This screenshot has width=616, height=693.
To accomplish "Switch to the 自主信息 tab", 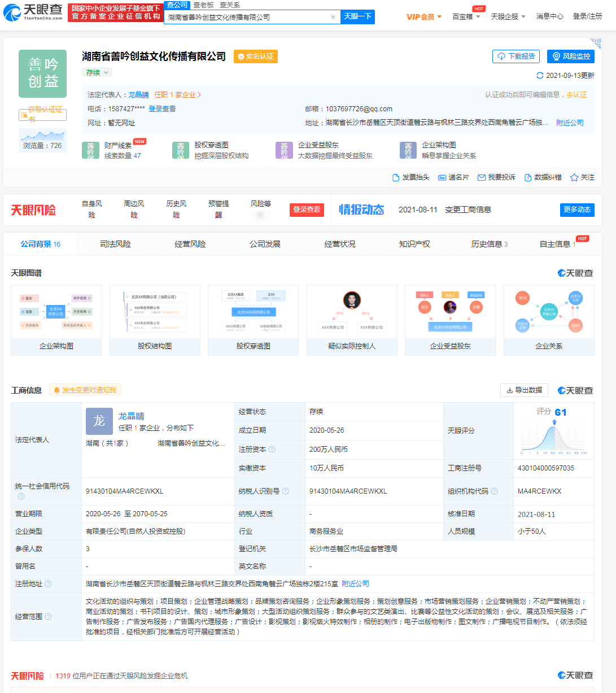I will (x=558, y=244).
